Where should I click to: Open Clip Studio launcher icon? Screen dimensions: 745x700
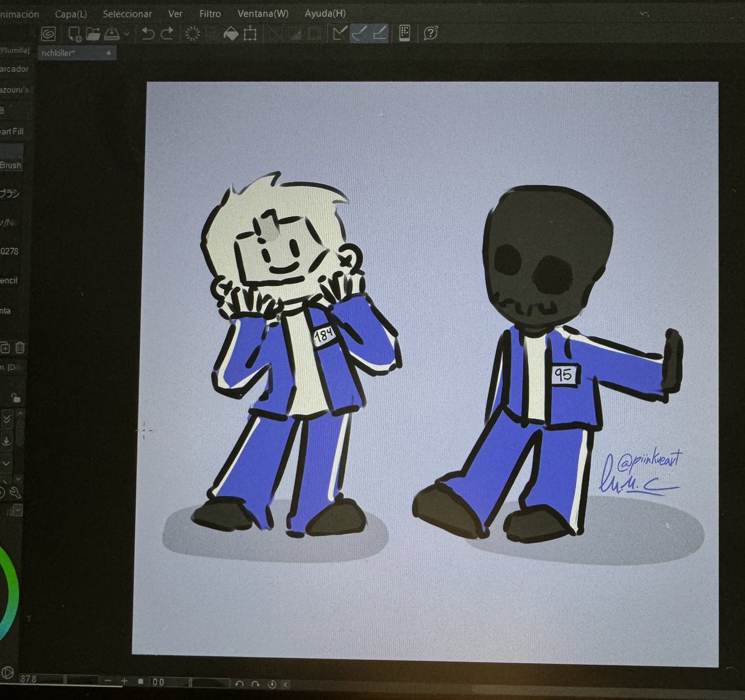(x=48, y=34)
